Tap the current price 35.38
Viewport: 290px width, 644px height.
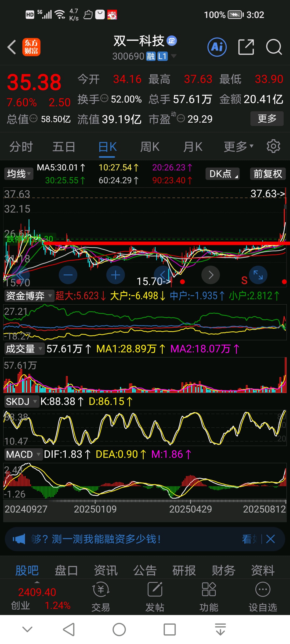[x=34, y=82]
